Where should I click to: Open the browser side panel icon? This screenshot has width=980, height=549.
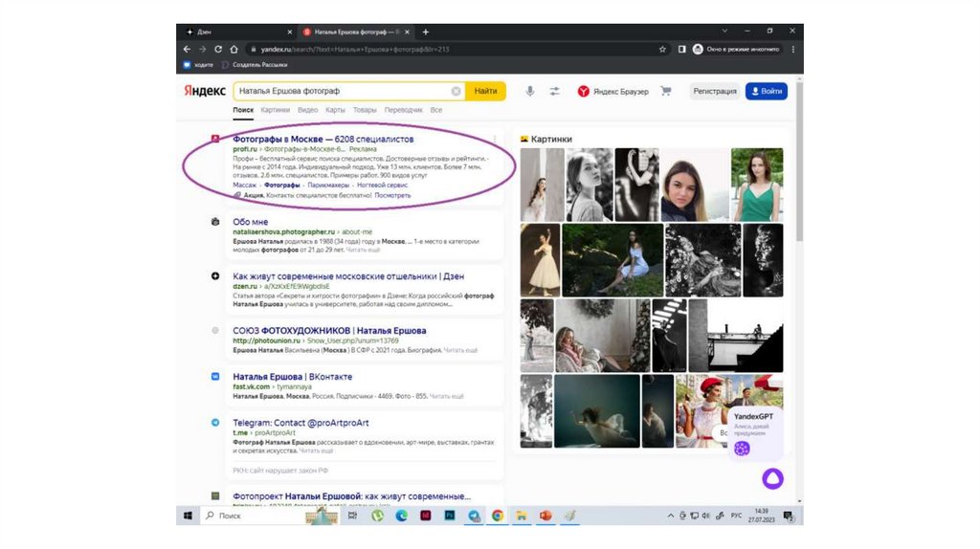point(682,49)
